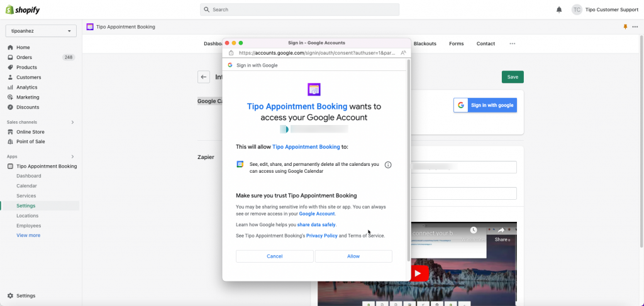The height and width of the screenshot is (306, 644).
Task: Select Calendar under Tipo app
Action: (x=26, y=186)
